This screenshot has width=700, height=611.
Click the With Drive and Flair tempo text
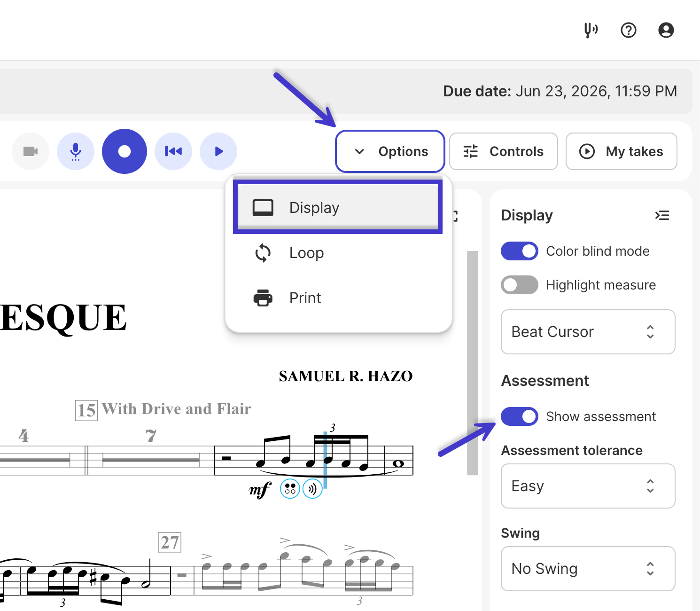tap(177, 409)
